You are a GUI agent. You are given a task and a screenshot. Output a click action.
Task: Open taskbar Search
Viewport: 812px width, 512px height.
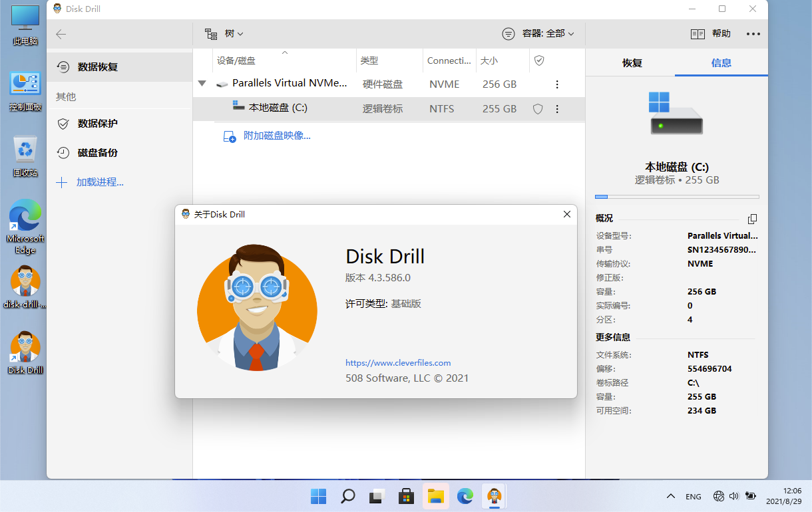coord(347,496)
